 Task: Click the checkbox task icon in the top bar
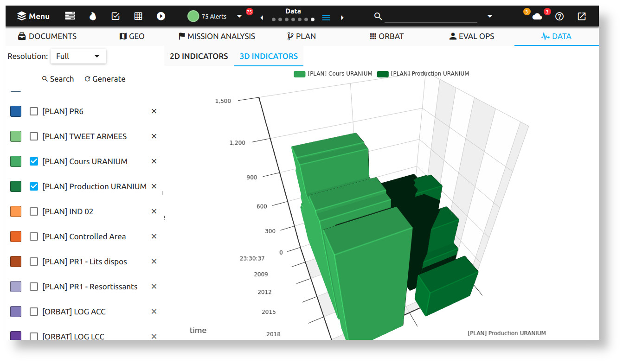point(115,16)
